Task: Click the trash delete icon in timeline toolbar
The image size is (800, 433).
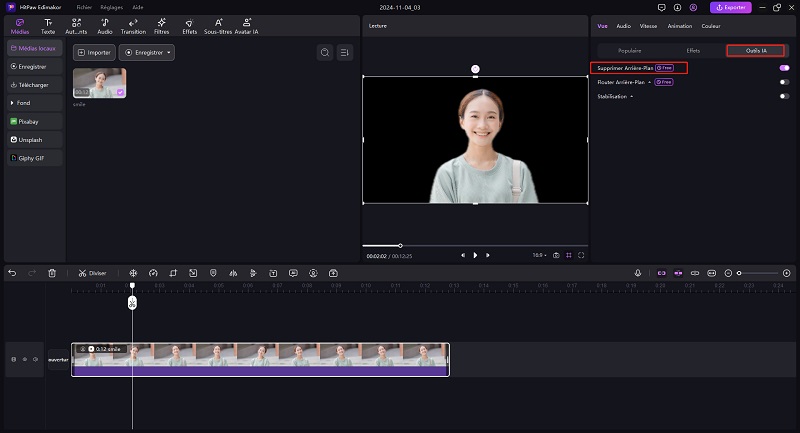Action: [52, 273]
